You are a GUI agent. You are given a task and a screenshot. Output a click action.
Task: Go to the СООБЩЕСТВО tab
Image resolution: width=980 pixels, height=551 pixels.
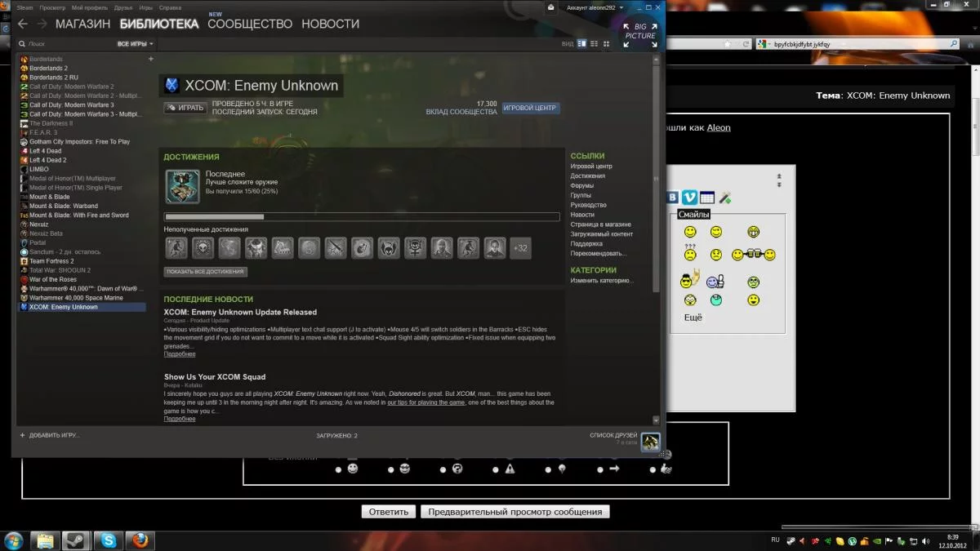250,24
